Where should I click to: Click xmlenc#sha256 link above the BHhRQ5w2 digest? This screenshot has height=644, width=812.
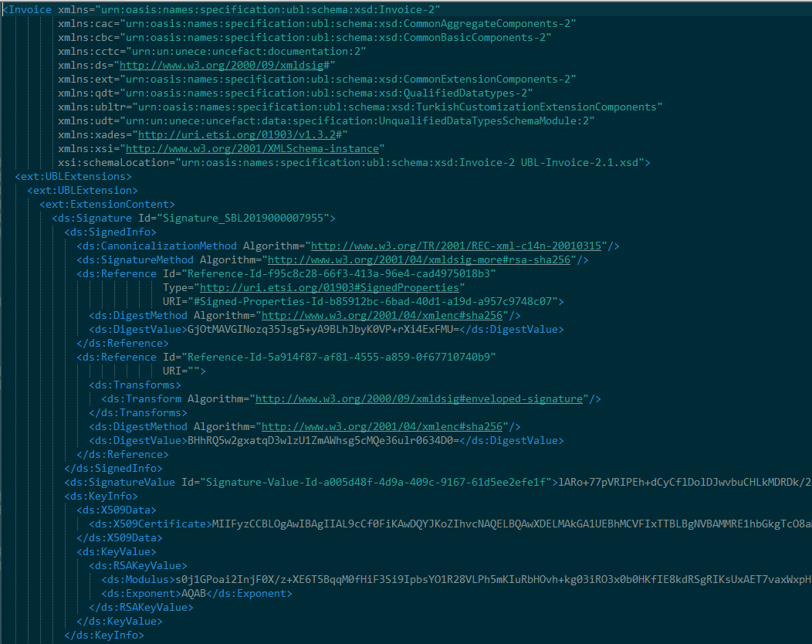coord(382,426)
